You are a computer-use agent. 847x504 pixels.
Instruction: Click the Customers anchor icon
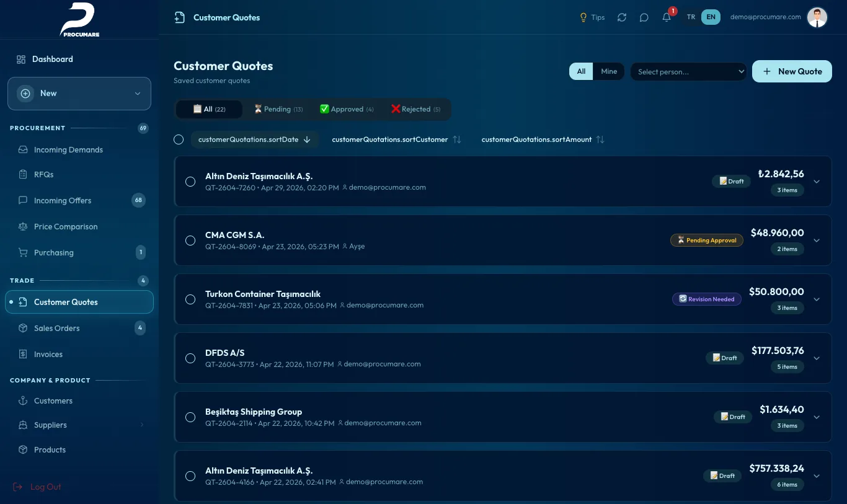(23, 400)
